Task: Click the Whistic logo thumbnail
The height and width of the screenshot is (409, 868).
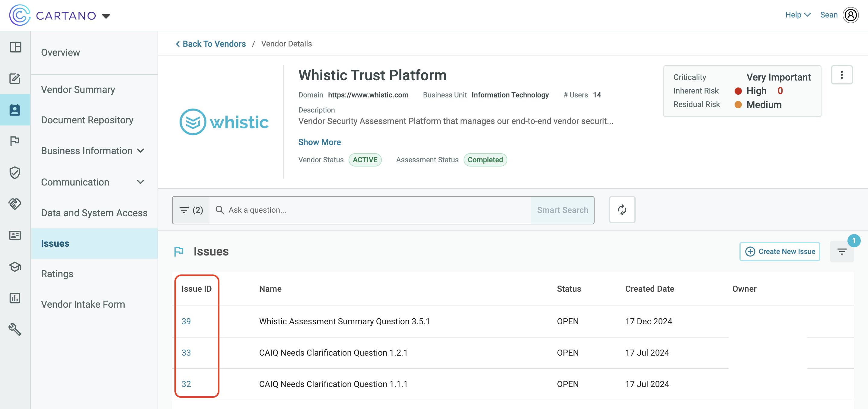Action: (224, 122)
